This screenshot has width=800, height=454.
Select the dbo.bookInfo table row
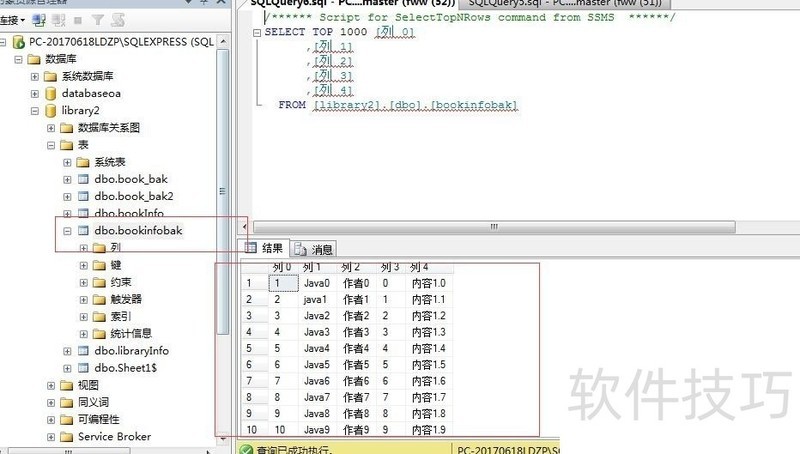coord(129,213)
